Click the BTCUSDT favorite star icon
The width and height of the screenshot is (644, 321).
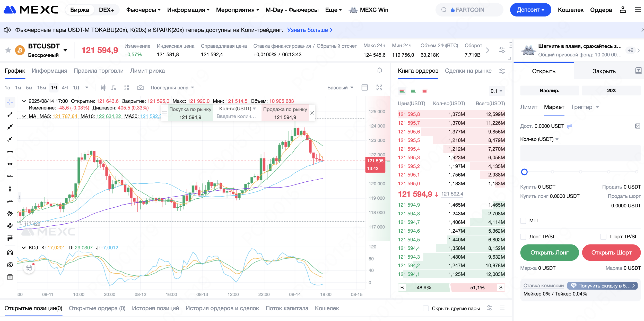coord(8,50)
